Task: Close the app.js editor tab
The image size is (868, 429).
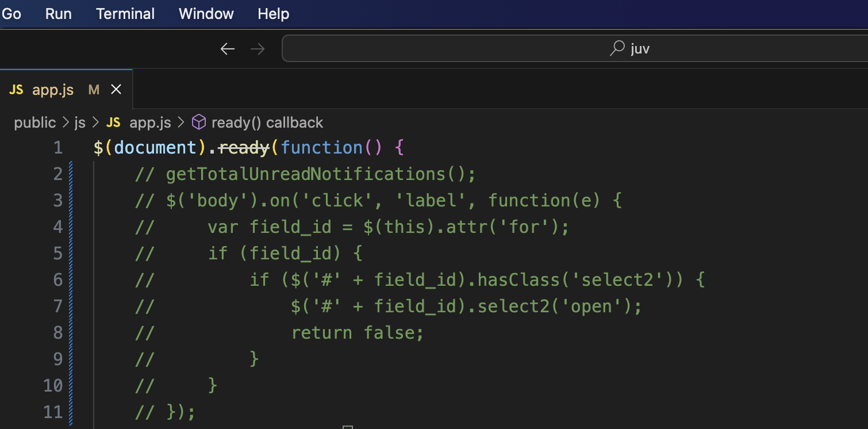Action: pos(116,89)
